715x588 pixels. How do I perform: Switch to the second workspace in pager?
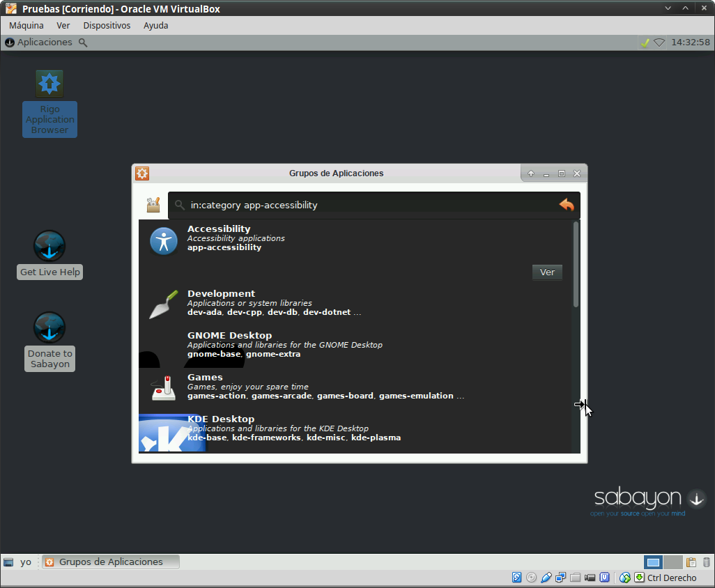click(x=672, y=562)
